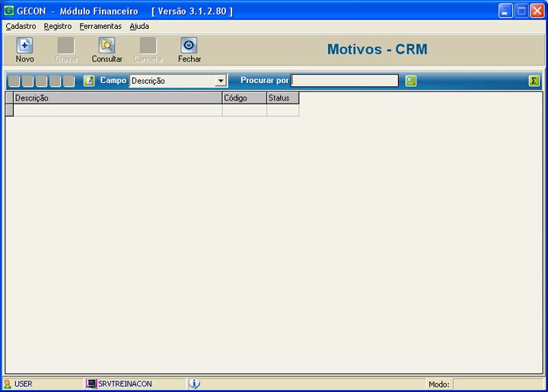This screenshot has width=548, height=392.
Task: Click the info icon in status bar
Action: click(194, 384)
